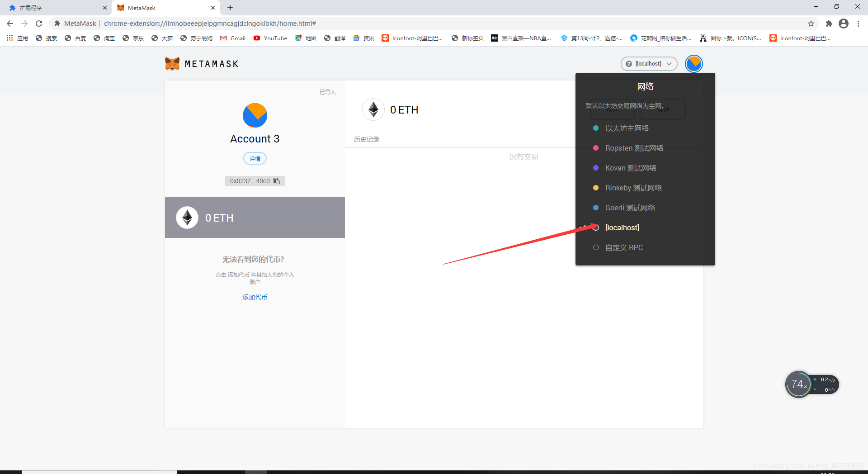868x474 pixels.
Task: Open a new browser tab
Action: (230, 8)
